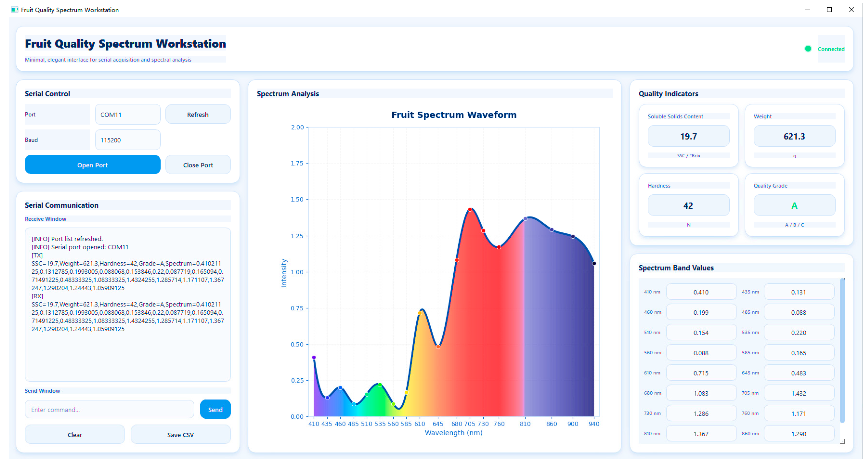Refresh the serial port list

(198, 114)
